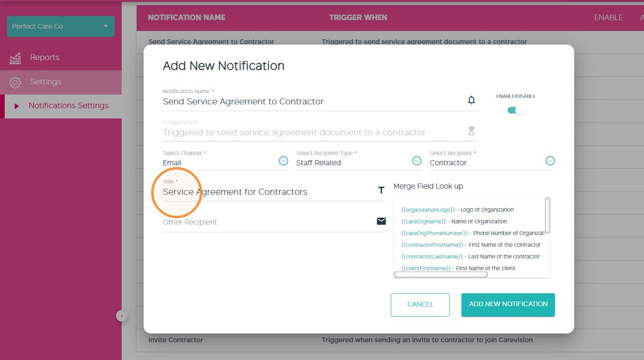Click the horizontal scrollbar in Merge Field list
This screenshot has height=360, width=644.
tap(441, 274)
